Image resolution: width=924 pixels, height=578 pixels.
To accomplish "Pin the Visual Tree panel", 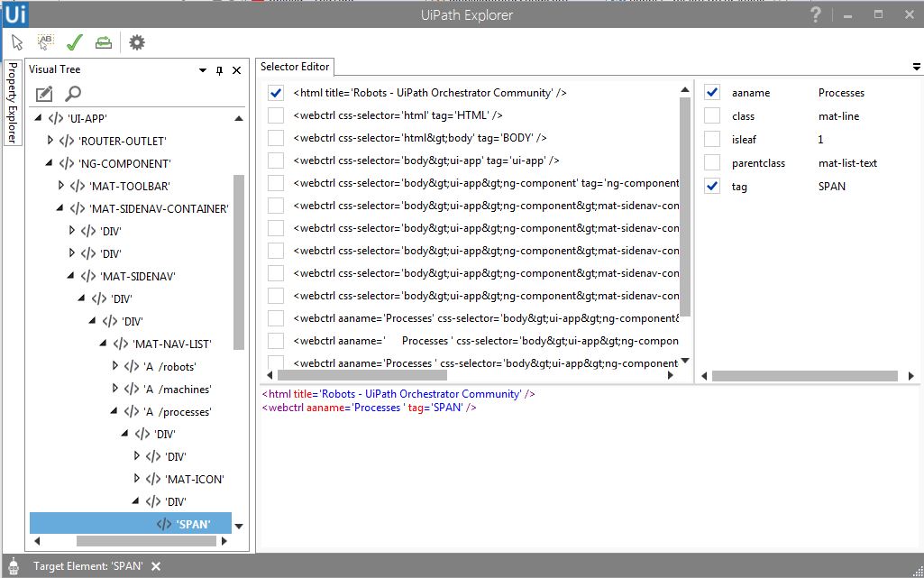I will (217, 69).
